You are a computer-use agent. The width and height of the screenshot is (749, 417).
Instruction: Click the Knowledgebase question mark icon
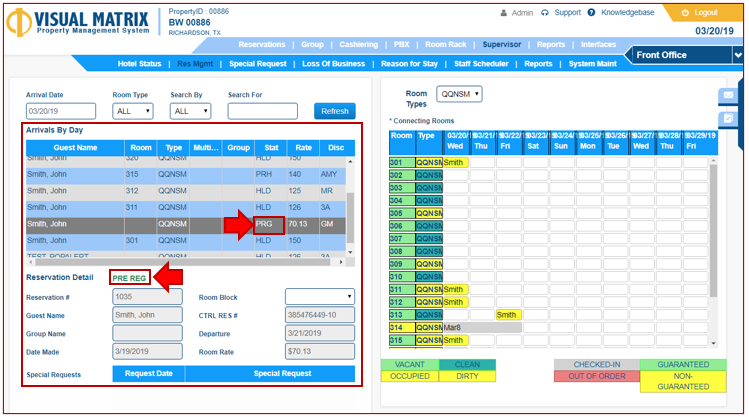click(x=593, y=13)
